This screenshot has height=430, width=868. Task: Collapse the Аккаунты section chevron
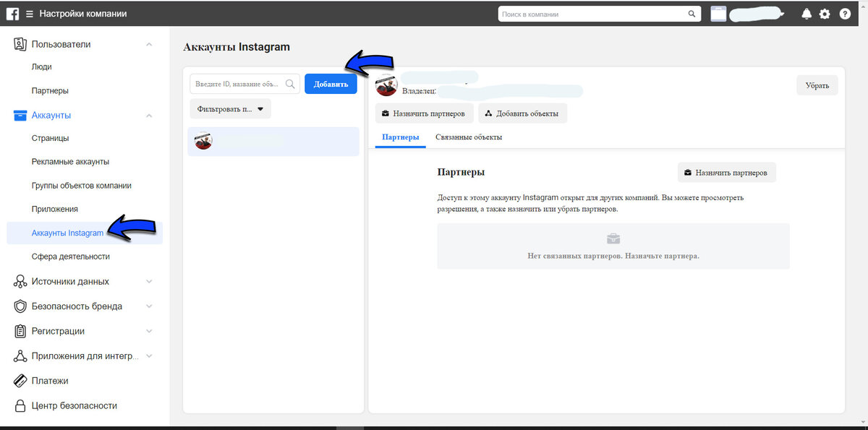pos(149,115)
